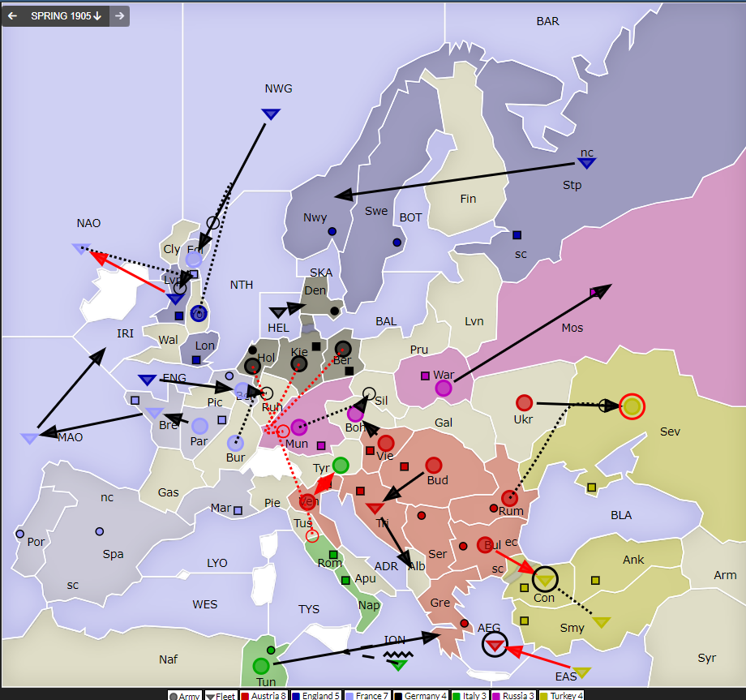Go back to the previous turn

12,16
